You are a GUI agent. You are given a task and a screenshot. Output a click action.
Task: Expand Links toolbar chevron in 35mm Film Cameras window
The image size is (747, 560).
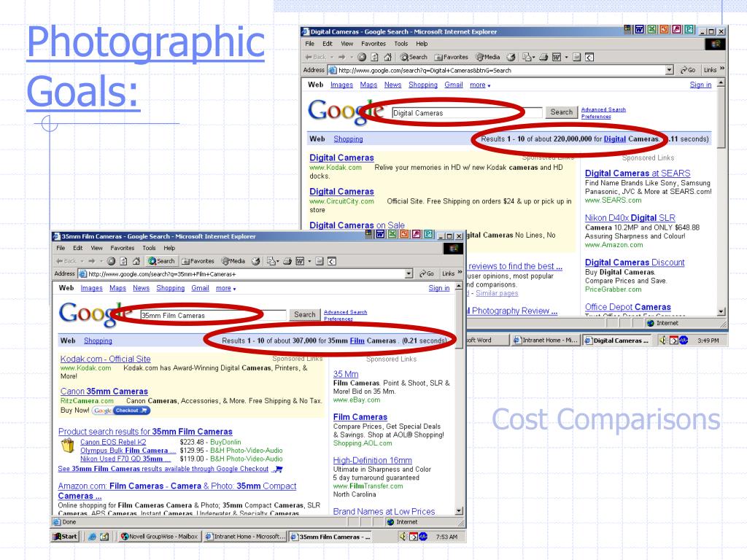(460, 273)
